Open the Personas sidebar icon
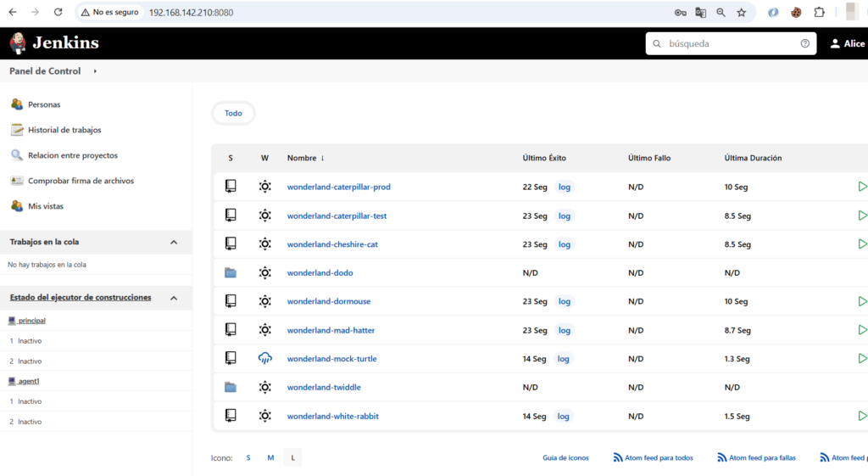The height and width of the screenshot is (476, 868). [17, 104]
